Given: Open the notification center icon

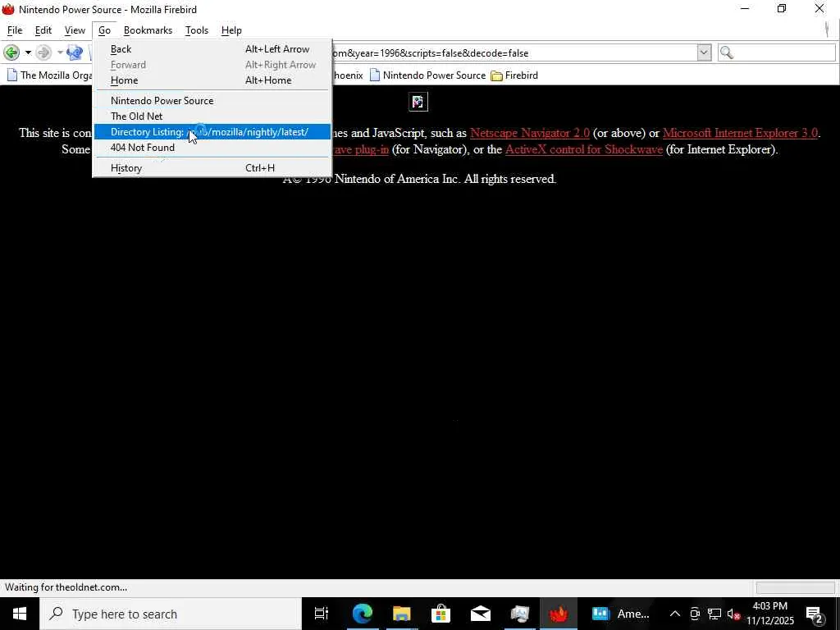Looking at the screenshot, I should tap(815, 614).
